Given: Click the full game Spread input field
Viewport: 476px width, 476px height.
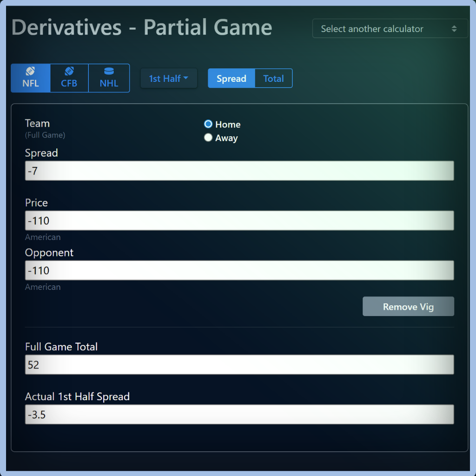Looking at the screenshot, I should [x=239, y=171].
